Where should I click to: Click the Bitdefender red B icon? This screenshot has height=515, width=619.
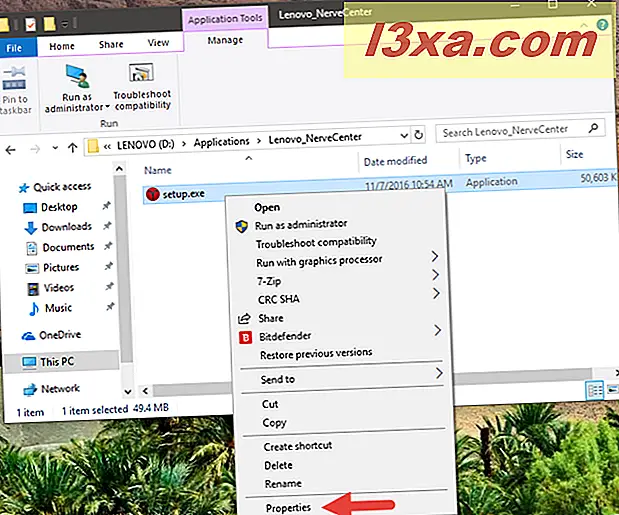pyautogui.click(x=245, y=337)
